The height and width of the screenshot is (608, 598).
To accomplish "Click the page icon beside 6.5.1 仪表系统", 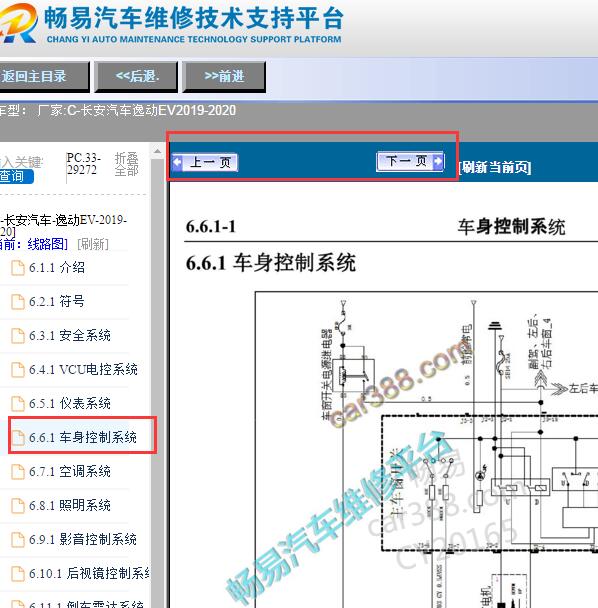I will pyautogui.click(x=17, y=404).
